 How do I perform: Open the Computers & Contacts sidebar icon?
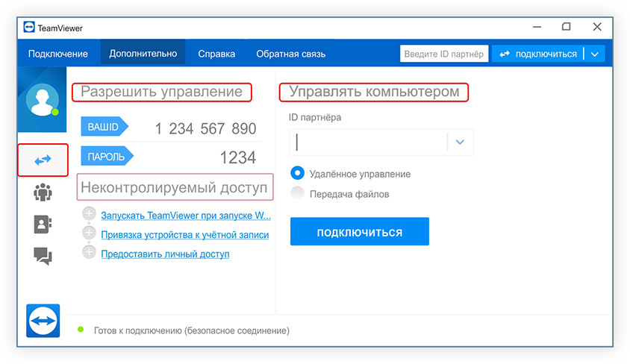[43, 224]
